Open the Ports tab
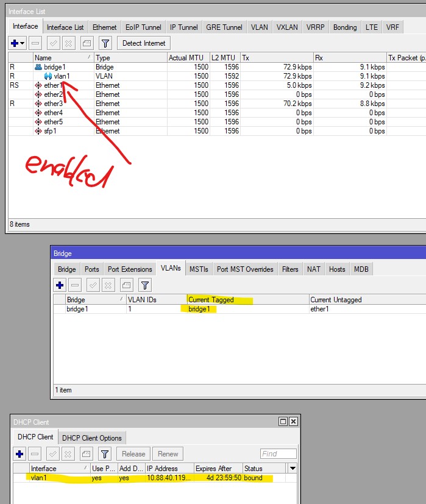Image resolution: width=426 pixels, height=504 pixels. pos(91,269)
